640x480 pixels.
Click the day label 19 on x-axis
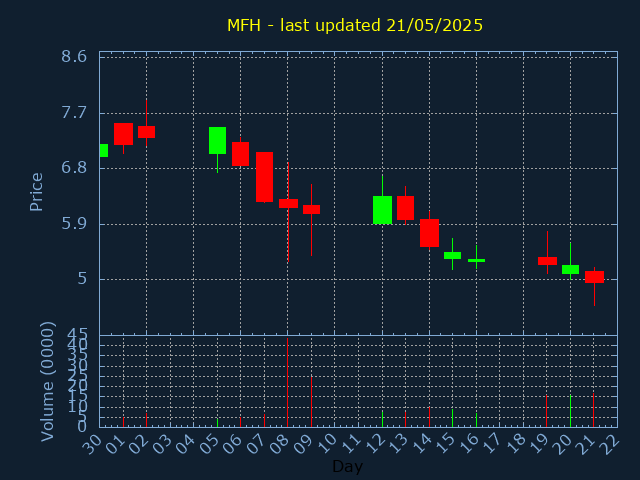pyautogui.click(x=540, y=444)
